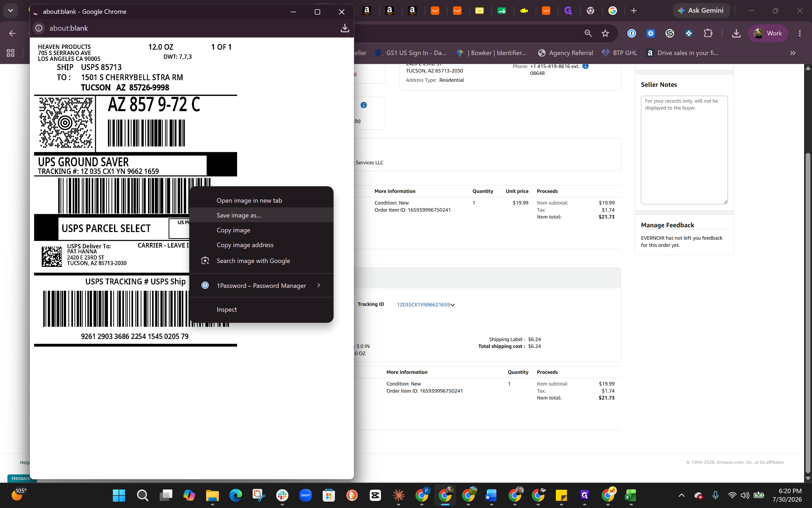This screenshot has width=812, height=508.
Task: Click the circular S extension icon
Action: [x=670, y=33]
